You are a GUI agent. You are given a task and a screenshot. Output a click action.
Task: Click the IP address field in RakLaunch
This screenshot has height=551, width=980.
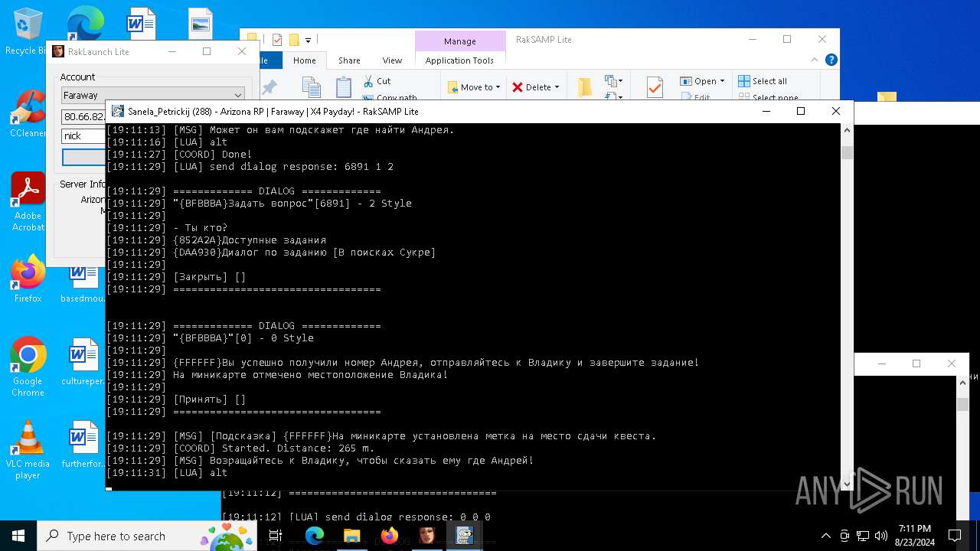(84, 116)
